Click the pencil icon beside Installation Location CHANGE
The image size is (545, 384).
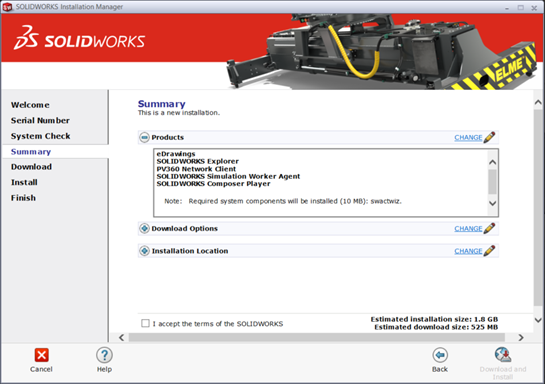[x=489, y=251]
